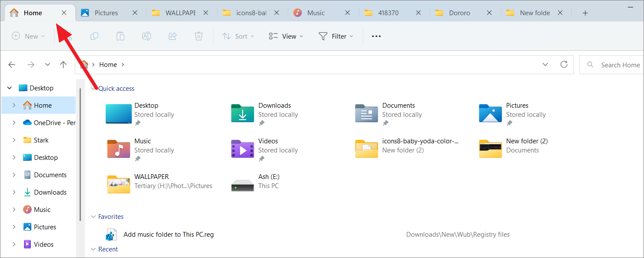Viewport: 644px width, 258px height.
Task: Click the navigation pane vertical scrollbar
Action: coord(80,154)
